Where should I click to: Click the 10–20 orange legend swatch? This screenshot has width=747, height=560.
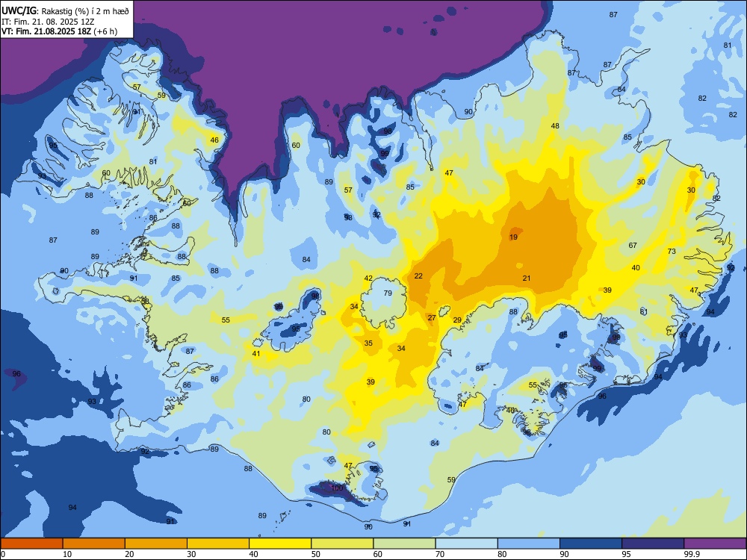(x=94, y=544)
